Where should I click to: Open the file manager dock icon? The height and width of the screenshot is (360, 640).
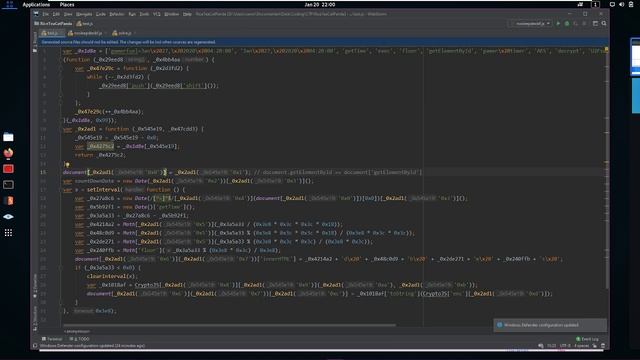[x=8, y=137]
